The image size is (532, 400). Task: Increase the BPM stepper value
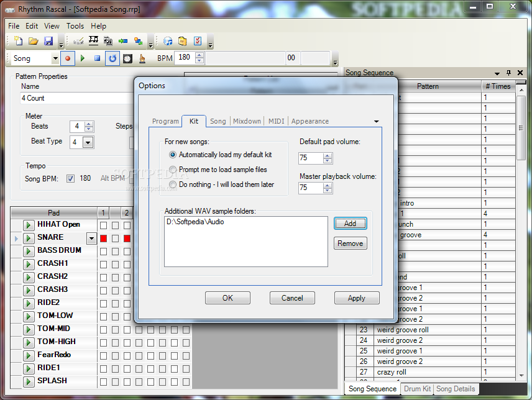click(x=199, y=55)
